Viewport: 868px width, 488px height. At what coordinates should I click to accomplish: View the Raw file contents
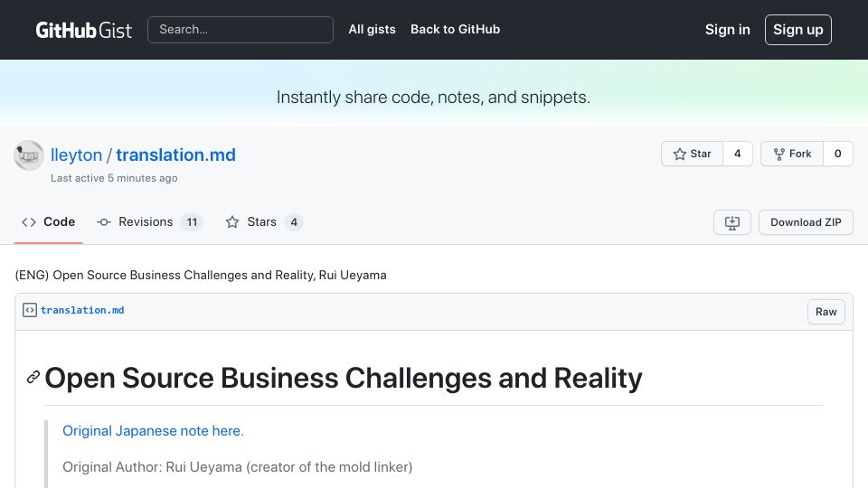click(826, 312)
